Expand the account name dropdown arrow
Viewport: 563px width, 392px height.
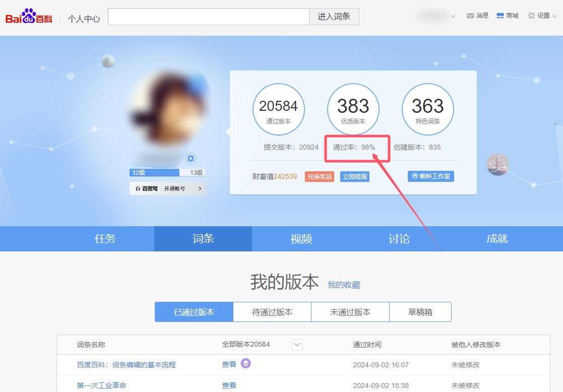[x=453, y=16]
